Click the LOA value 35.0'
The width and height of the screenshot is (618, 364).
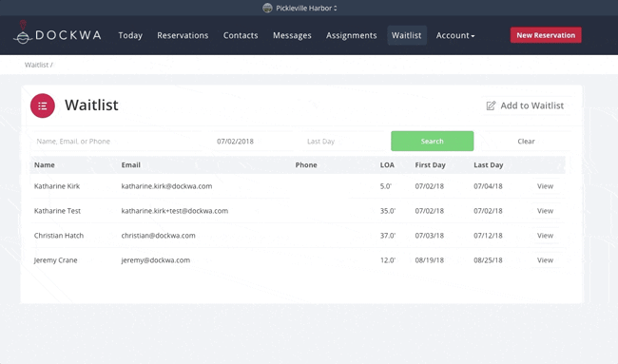[388, 211]
